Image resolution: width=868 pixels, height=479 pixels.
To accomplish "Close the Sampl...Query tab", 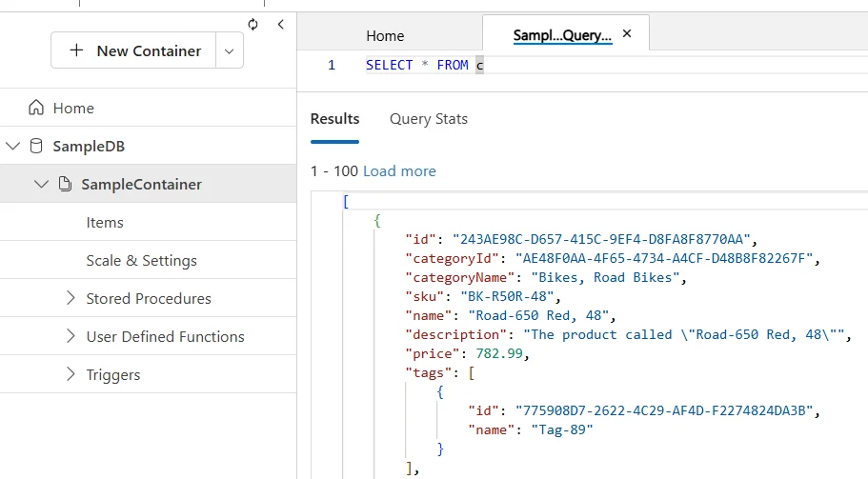I will pos(626,34).
